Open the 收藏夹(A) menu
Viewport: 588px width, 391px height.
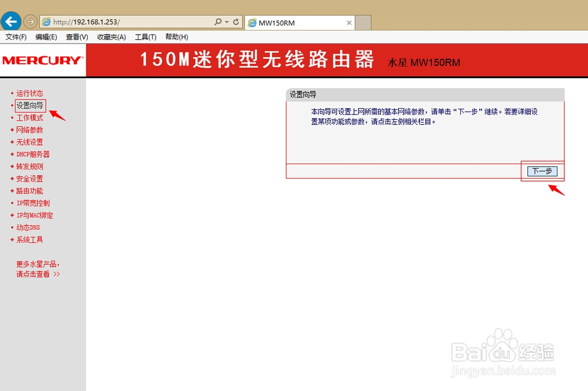[x=111, y=36]
